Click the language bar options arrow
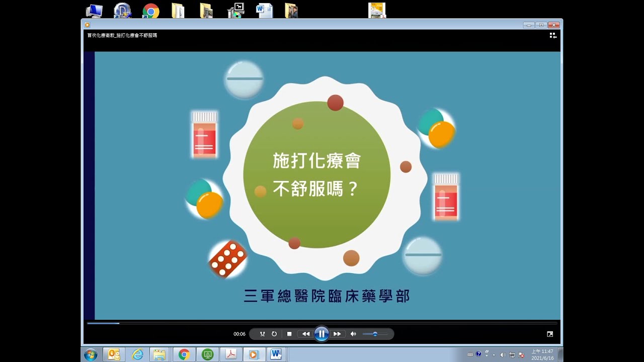Image resolution: width=644 pixels, height=362 pixels. [487, 355]
